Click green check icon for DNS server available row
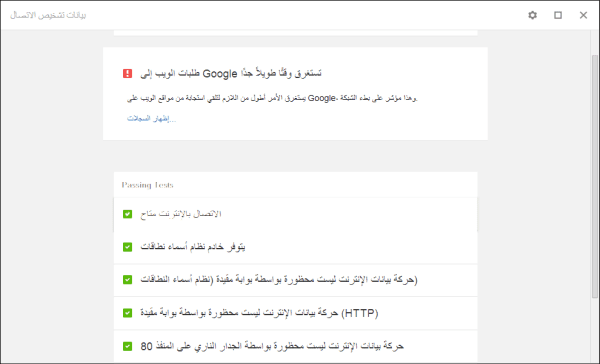This screenshot has width=600, height=364. 127,247
